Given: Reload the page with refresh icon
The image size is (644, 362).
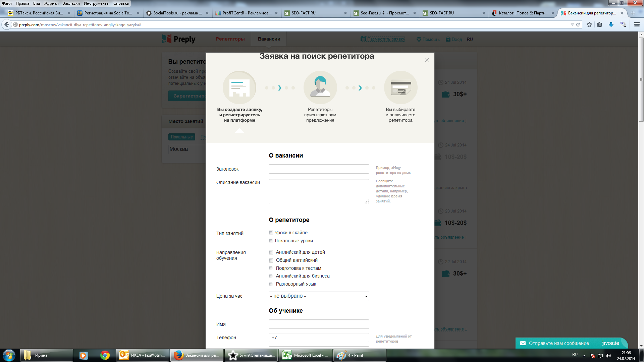Looking at the screenshot, I should point(578,24).
